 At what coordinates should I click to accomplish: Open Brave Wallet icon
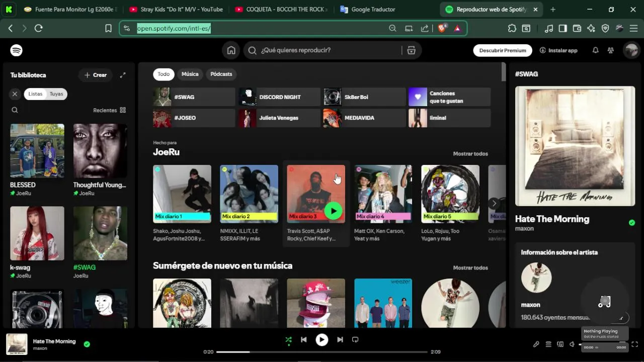pyautogui.click(x=577, y=28)
